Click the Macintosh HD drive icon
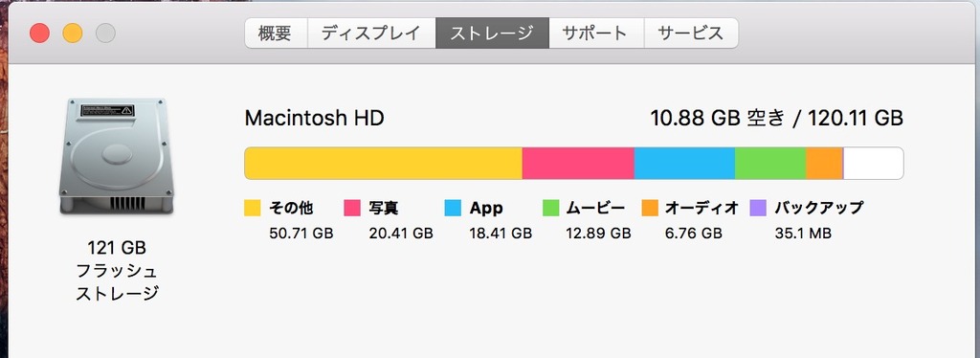Viewport: 980px width, 358px height. pos(116,156)
